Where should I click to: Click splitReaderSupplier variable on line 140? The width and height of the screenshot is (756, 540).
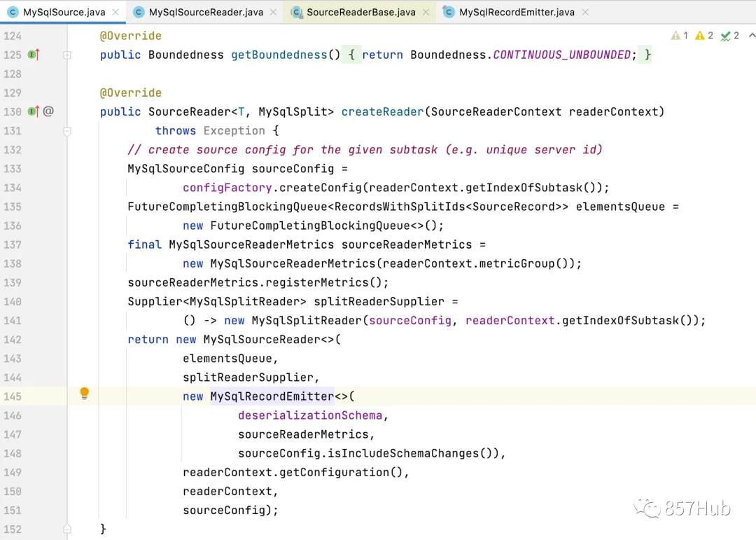(x=379, y=302)
